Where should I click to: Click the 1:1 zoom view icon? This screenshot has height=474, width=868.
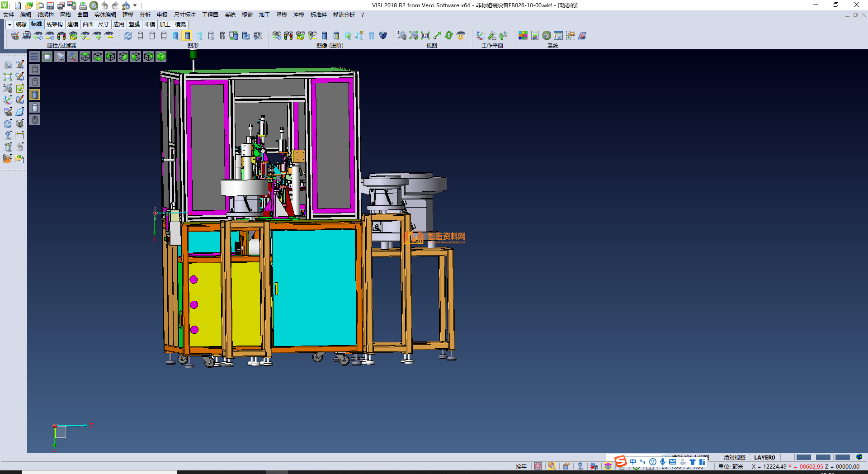(425, 36)
